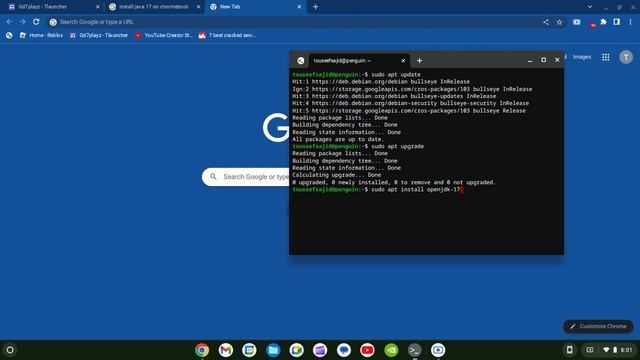Screen dimensions: 640x360
Task: Open the YouTube Creator St... bookmark
Action: pyautogui.click(x=163, y=36)
